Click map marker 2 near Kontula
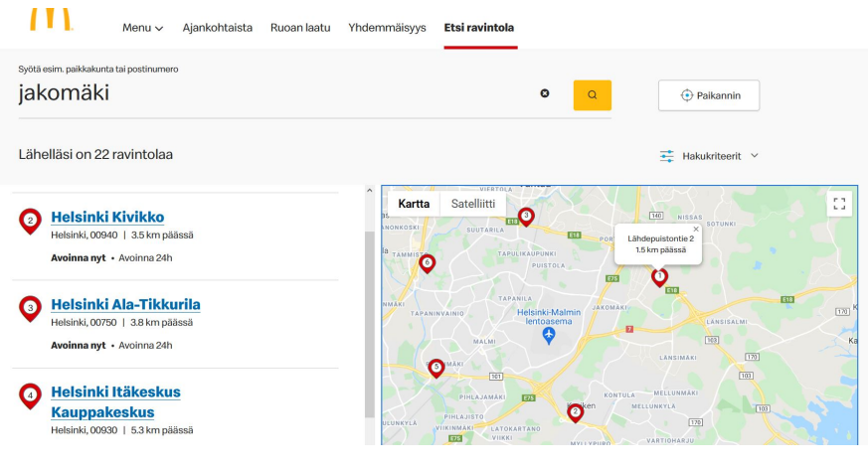868x469 pixels. tap(575, 412)
